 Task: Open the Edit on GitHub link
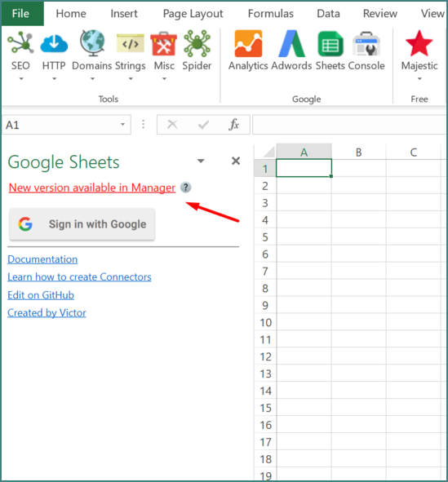coord(41,295)
